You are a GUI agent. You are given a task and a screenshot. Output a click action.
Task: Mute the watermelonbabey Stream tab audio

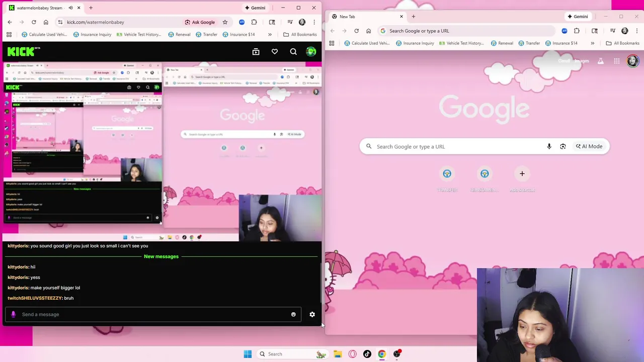click(70, 8)
